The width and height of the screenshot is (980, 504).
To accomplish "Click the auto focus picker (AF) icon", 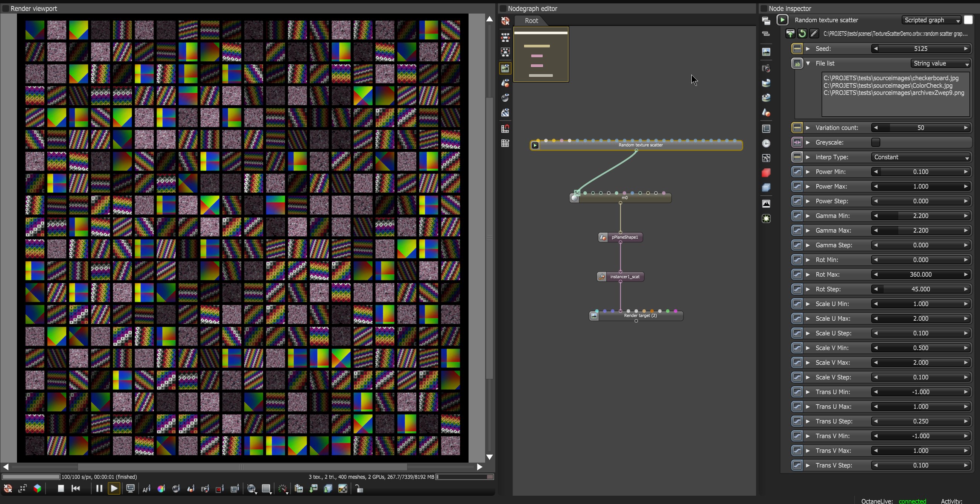I will click(x=146, y=489).
